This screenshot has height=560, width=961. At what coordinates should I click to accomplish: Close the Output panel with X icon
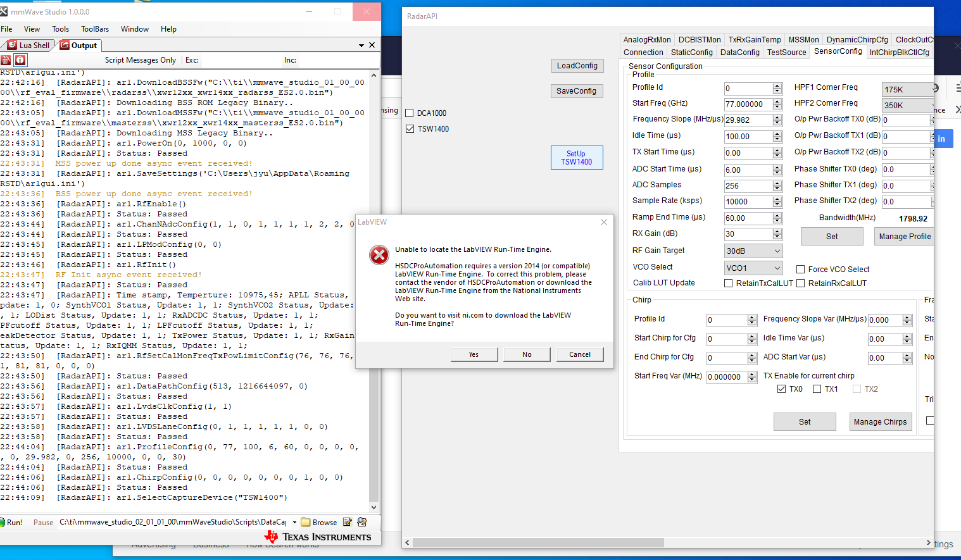point(372,45)
